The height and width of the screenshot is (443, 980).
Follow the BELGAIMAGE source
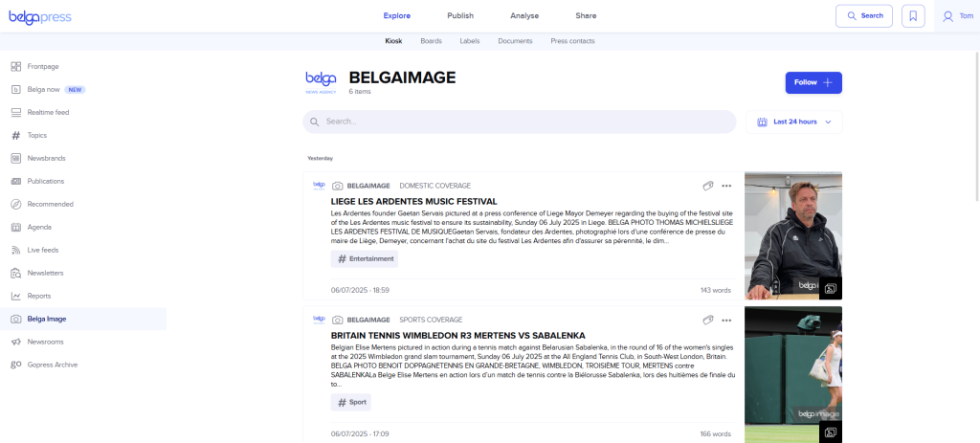[x=813, y=82]
